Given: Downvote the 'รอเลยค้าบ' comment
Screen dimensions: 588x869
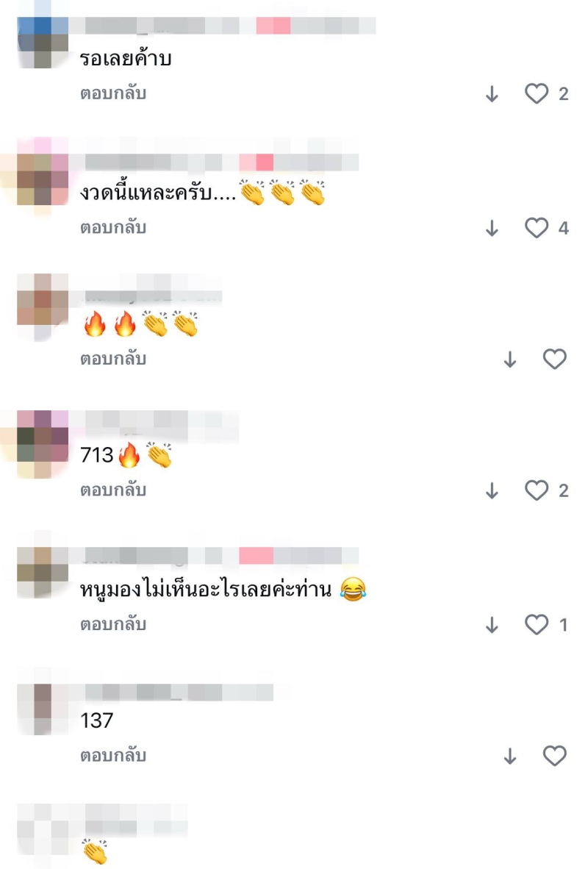Looking at the screenshot, I should (x=492, y=94).
